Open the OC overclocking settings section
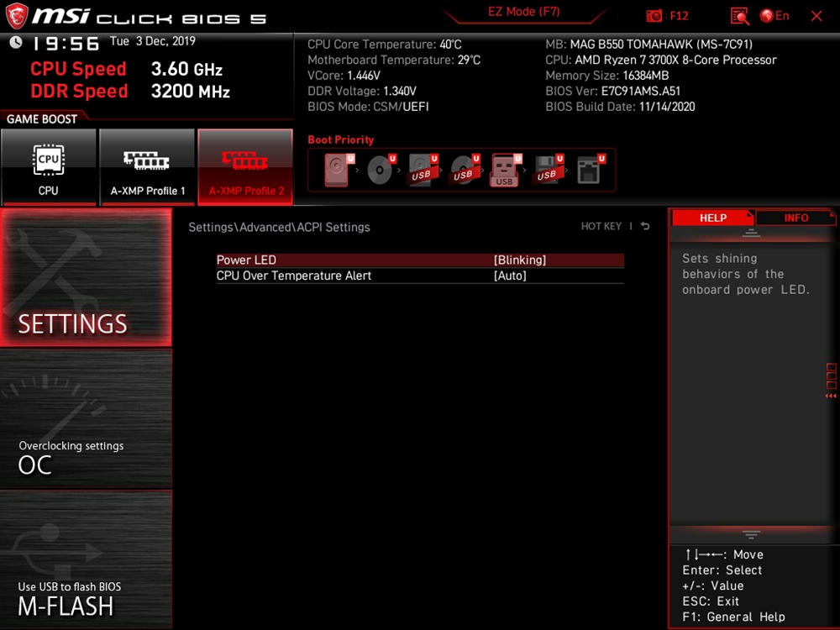This screenshot has width=840, height=630. 86,420
